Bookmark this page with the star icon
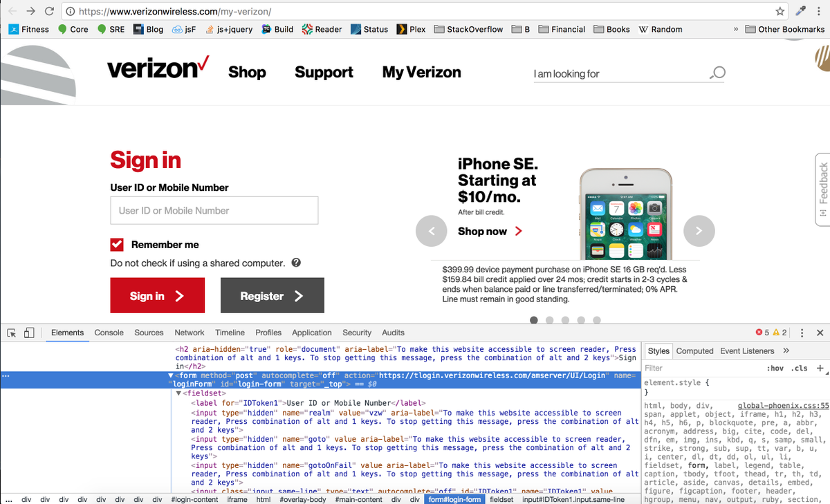 (x=780, y=12)
